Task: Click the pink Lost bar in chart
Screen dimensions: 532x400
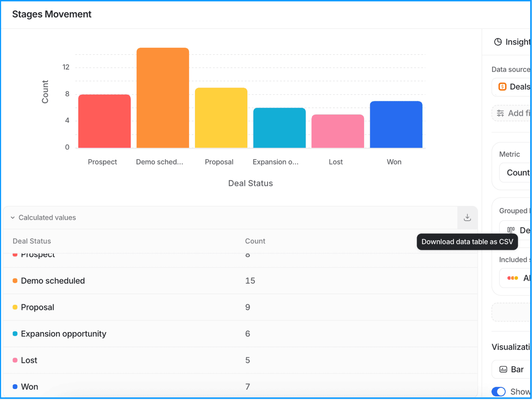Action: click(x=337, y=131)
